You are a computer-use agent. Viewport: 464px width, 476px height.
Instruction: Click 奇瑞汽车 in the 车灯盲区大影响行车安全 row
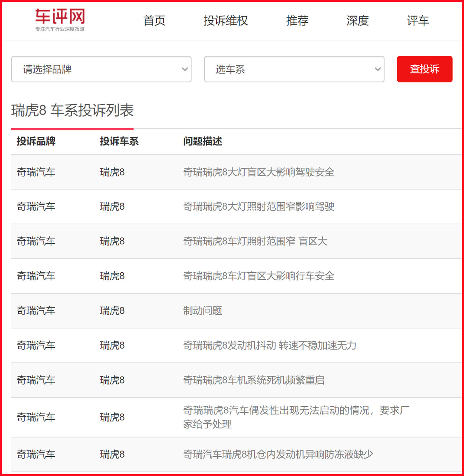[x=36, y=276]
